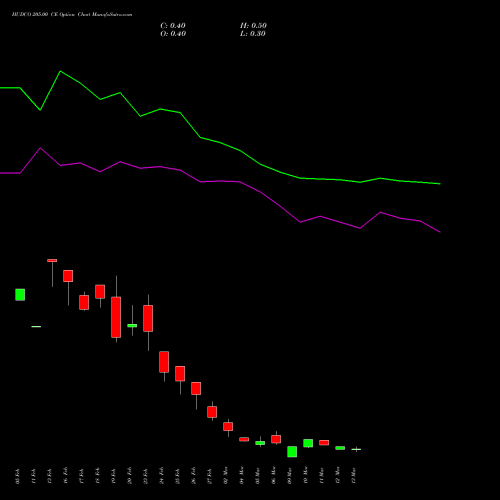
Task: Select the red candlestick for 24 Feb
Action: [x=164, y=362]
